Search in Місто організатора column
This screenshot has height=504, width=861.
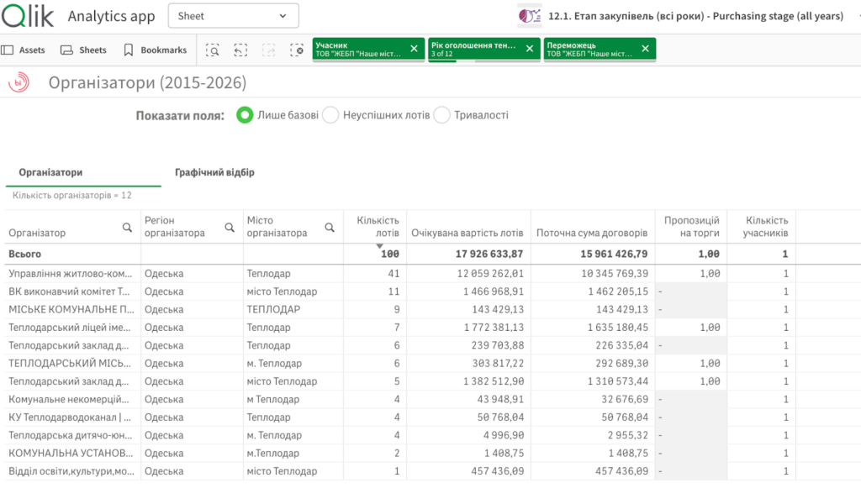coord(330,227)
